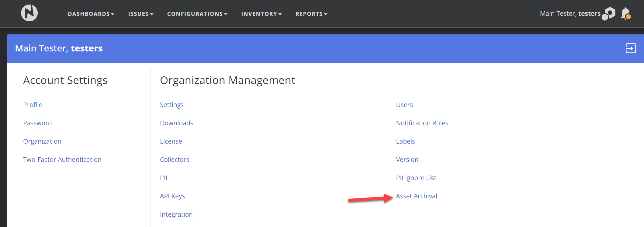Open the Configurations dropdown menu

tap(197, 14)
